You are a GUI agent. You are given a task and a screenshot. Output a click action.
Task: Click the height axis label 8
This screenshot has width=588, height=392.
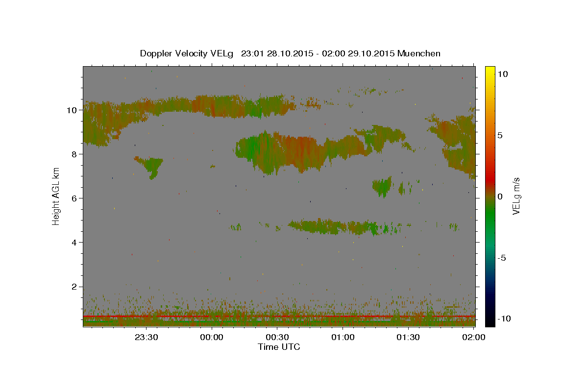point(75,154)
